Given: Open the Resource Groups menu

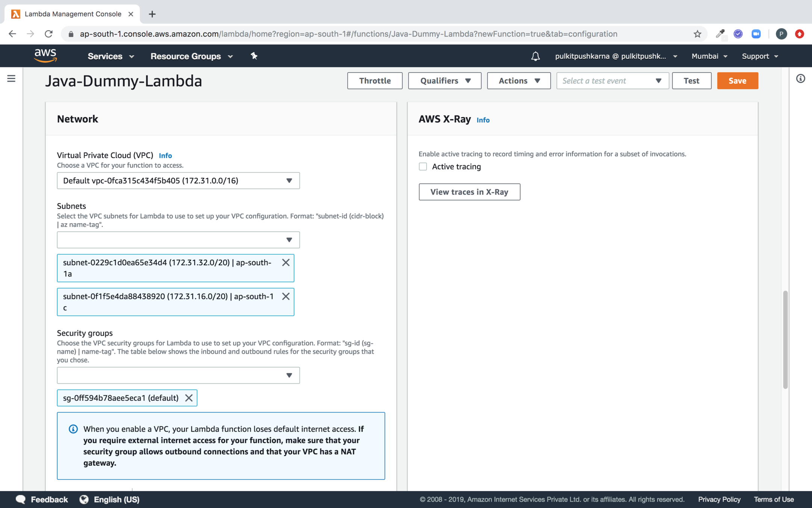Looking at the screenshot, I should coord(192,56).
